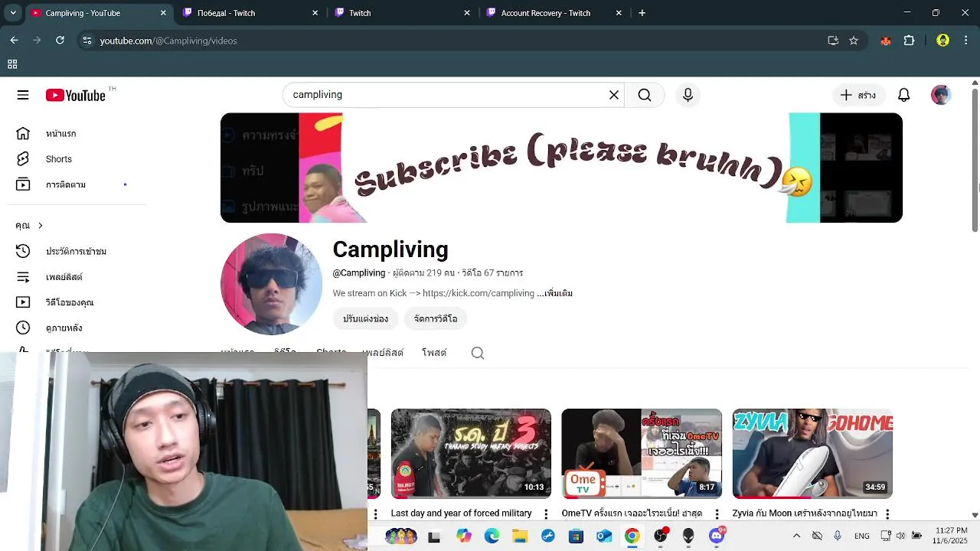Open Microsoft Edge from the taskbar
Image resolution: width=980 pixels, height=551 pixels.
point(492,536)
